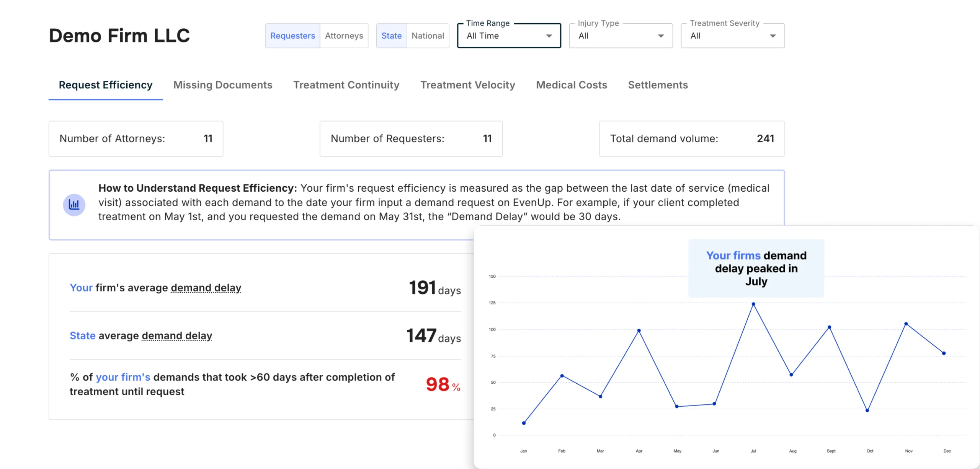Click the Number of Attorneys card
Image resolution: width=980 pixels, height=469 pixels.
[136, 138]
